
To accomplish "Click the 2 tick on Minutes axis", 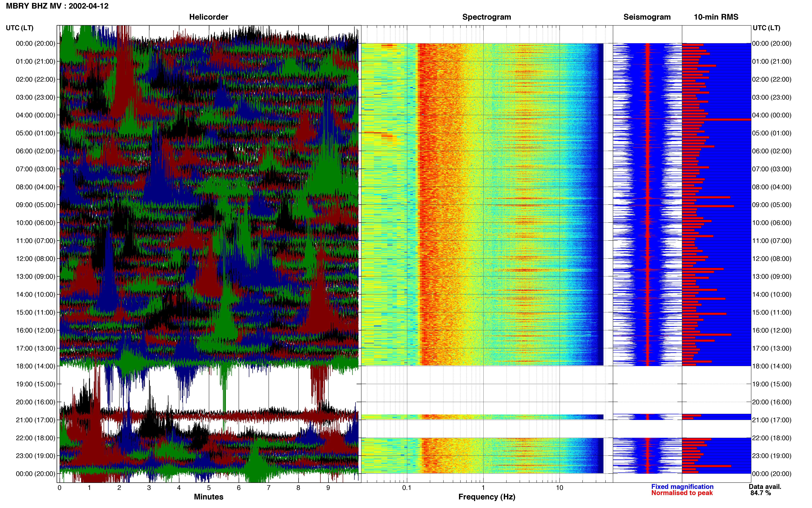I will (119, 488).
